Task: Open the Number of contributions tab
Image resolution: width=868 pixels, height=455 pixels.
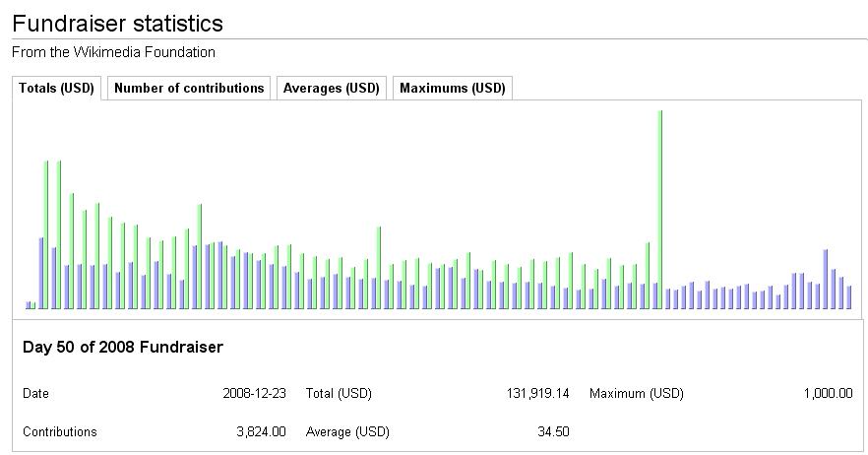Action: (x=189, y=88)
